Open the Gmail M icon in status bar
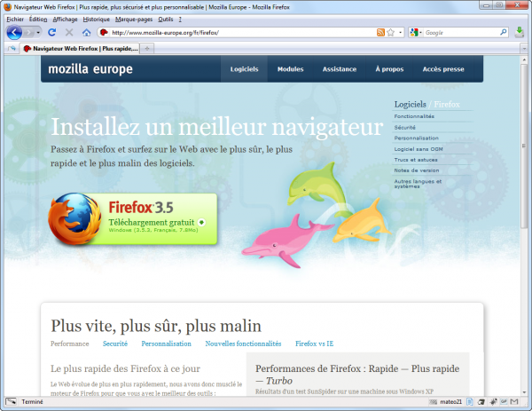Image resolution: width=532 pixels, height=411 pixels. [x=514, y=401]
